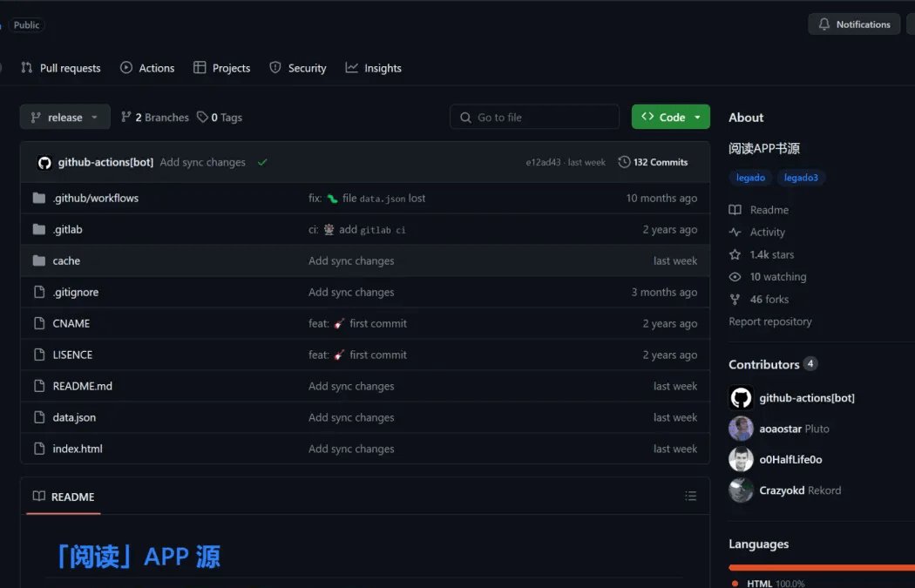The image size is (915, 588).
Task: Open the Readme link in About
Action: (x=759, y=210)
